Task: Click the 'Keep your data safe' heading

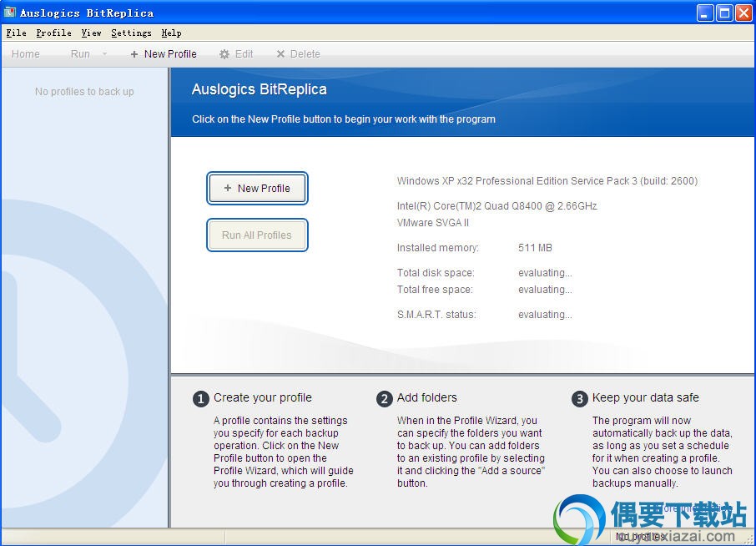Action: (646, 397)
